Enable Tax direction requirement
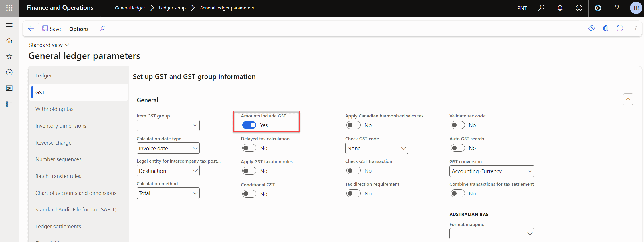The image size is (644, 242). point(353,193)
